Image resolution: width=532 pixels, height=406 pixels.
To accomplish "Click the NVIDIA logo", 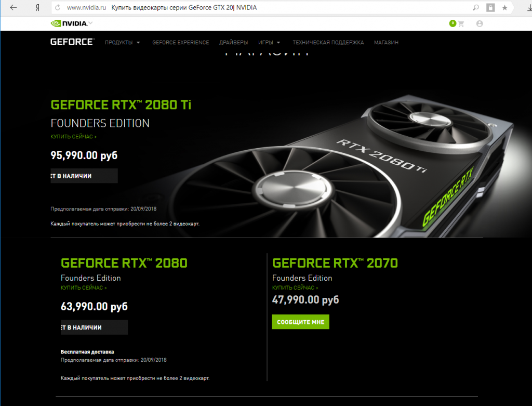I will (69, 23).
